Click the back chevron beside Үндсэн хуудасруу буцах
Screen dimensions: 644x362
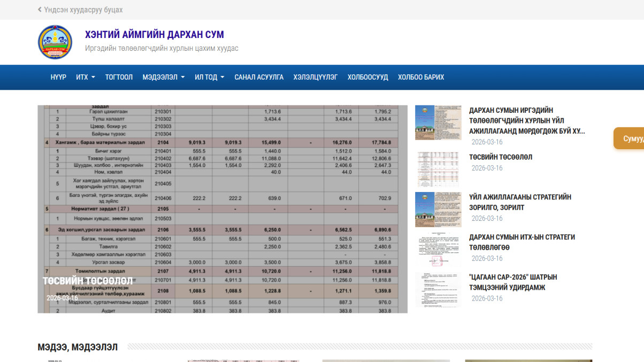click(40, 10)
